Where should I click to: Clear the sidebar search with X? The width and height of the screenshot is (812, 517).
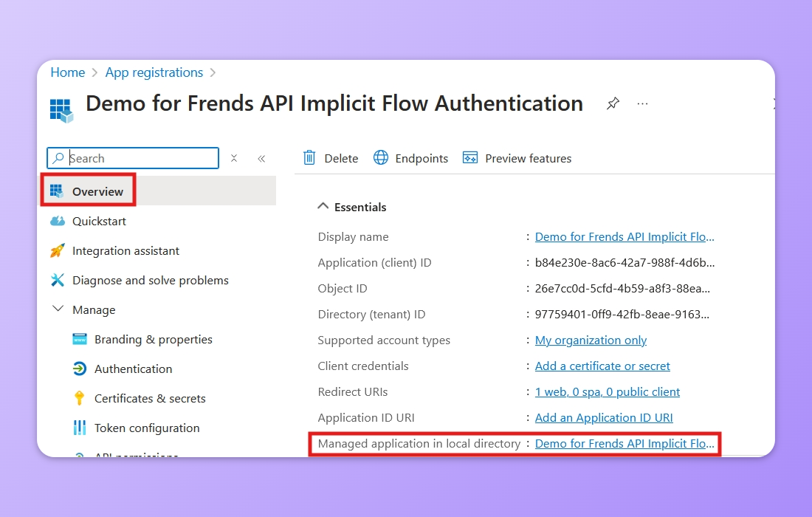pyautogui.click(x=234, y=158)
